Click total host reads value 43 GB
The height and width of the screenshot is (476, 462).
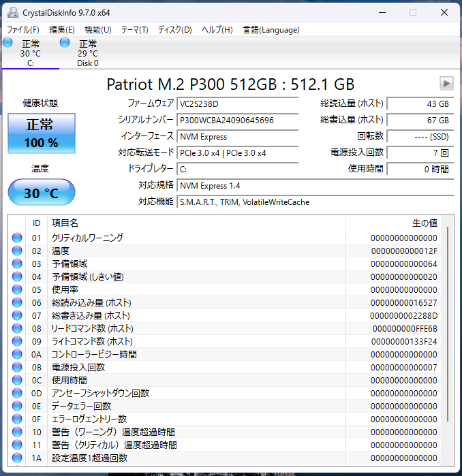[420, 104]
